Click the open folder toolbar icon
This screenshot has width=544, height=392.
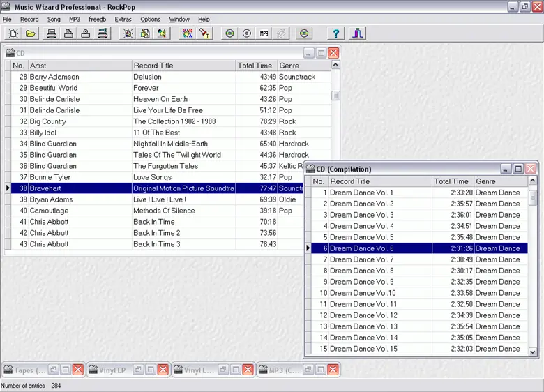[x=31, y=33]
